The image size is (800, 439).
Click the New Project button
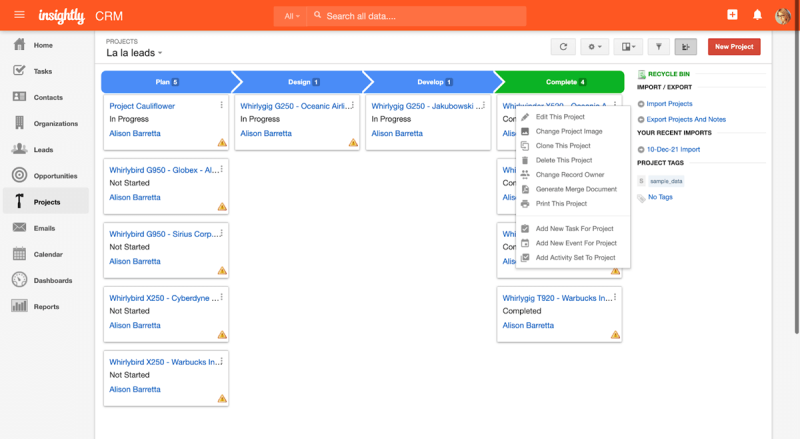[x=734, y=46]
